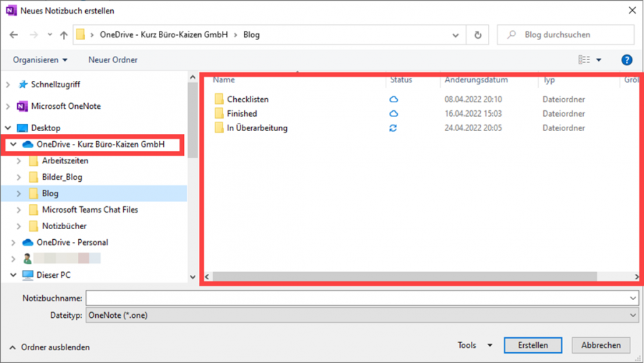The height and width of the screenshot is (363, 644).
Task: Select the 'In Überarbeitung' folder
Action: tap(257, 128)
